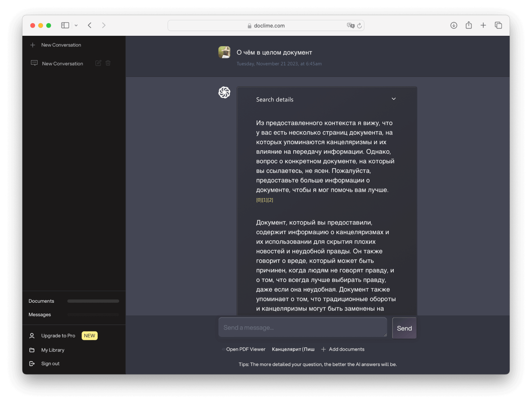Reload the page with the refresh icon
The height and width of the screenshot is (404, 532).
pyautogui.click(x=360, y=26)
